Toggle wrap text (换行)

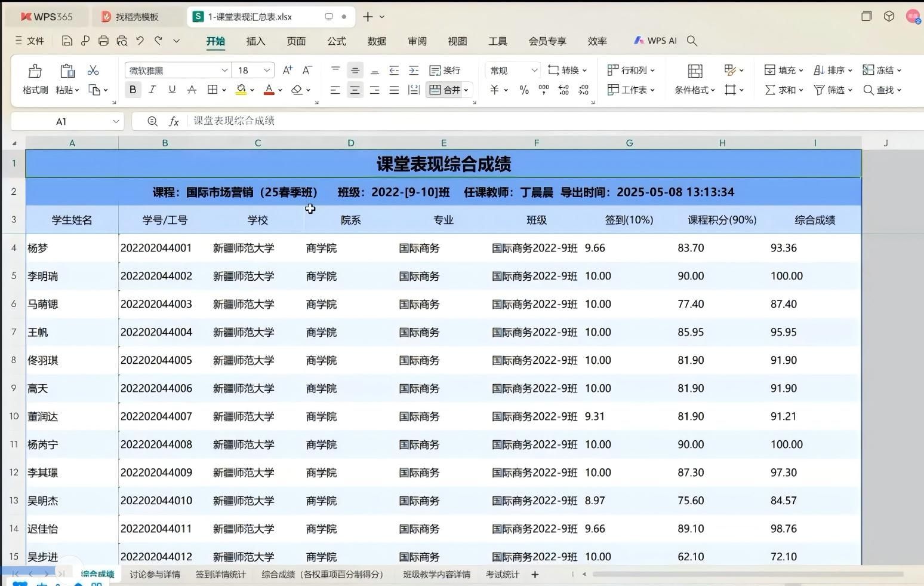tap(445, 70)
